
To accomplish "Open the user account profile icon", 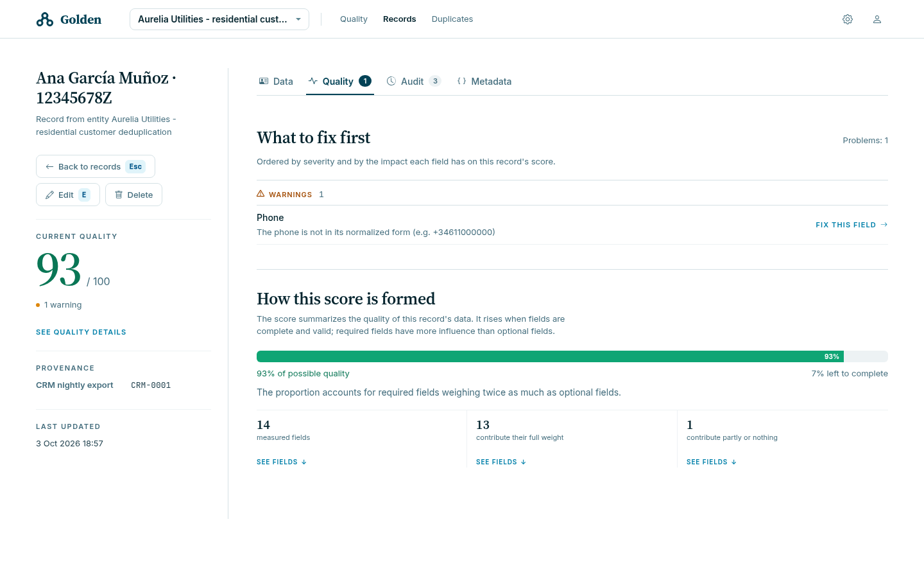I will tap(877, 19).
